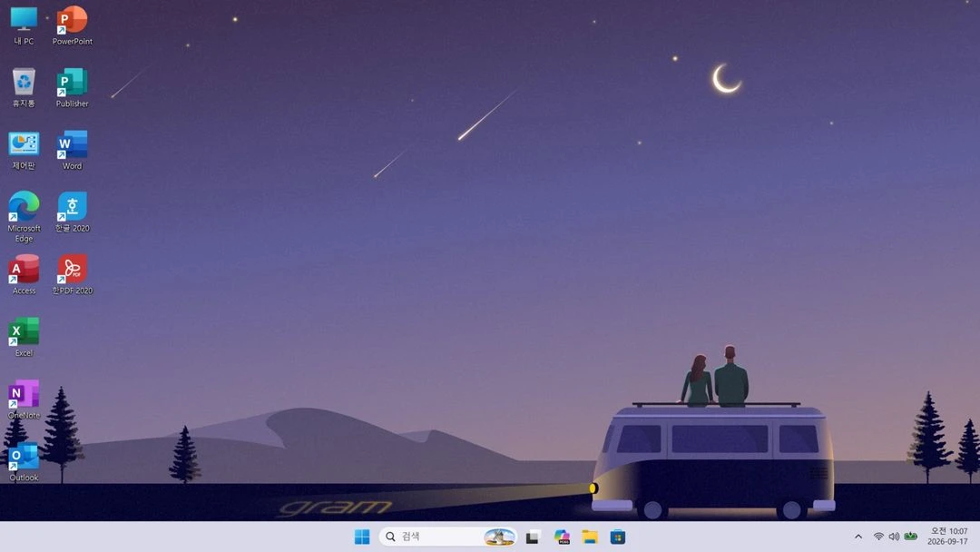Select the 제어판 control panel icon
The width and height of the screenshot is (980, 552).
[24, 150]
